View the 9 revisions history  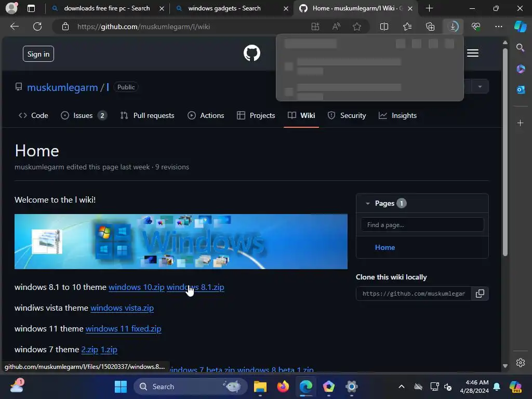click(x=172, y=167)
